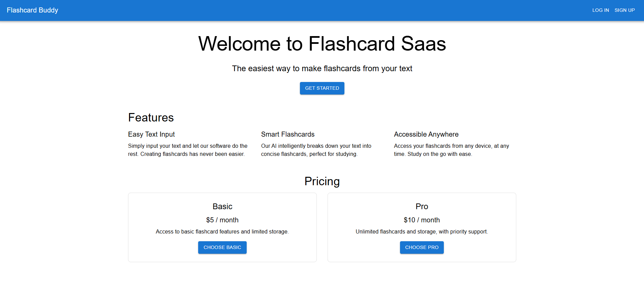644x305 pixels.
Task: Open the SIGN UP page
Action: coord(624,10)
